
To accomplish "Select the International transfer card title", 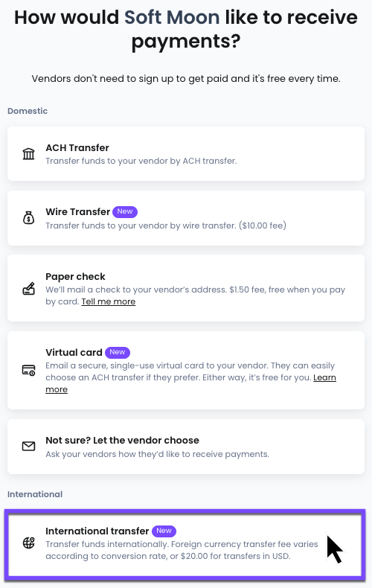I will [x=97, y=531].
